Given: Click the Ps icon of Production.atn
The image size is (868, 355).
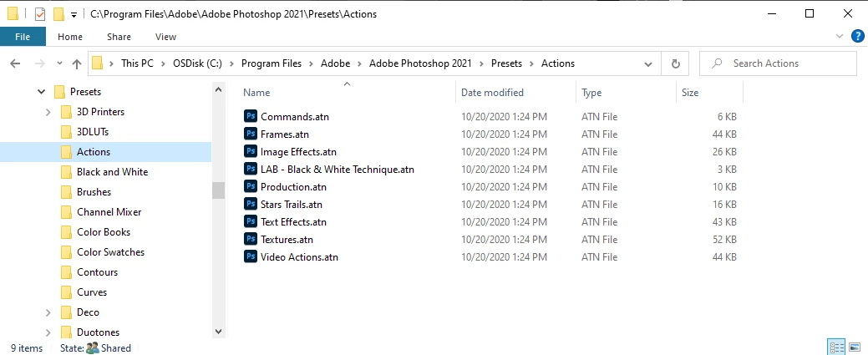Looking at the screenshot, I should 251,186.
